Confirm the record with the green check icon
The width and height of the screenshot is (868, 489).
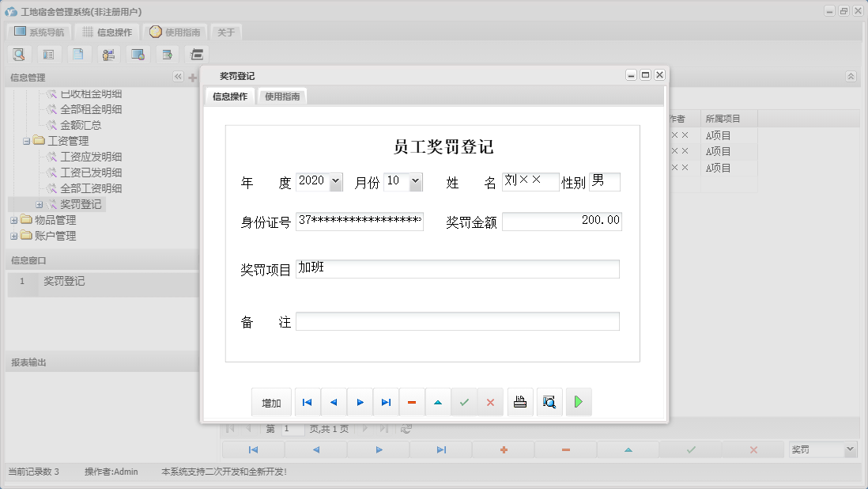[x=464, y=402]
